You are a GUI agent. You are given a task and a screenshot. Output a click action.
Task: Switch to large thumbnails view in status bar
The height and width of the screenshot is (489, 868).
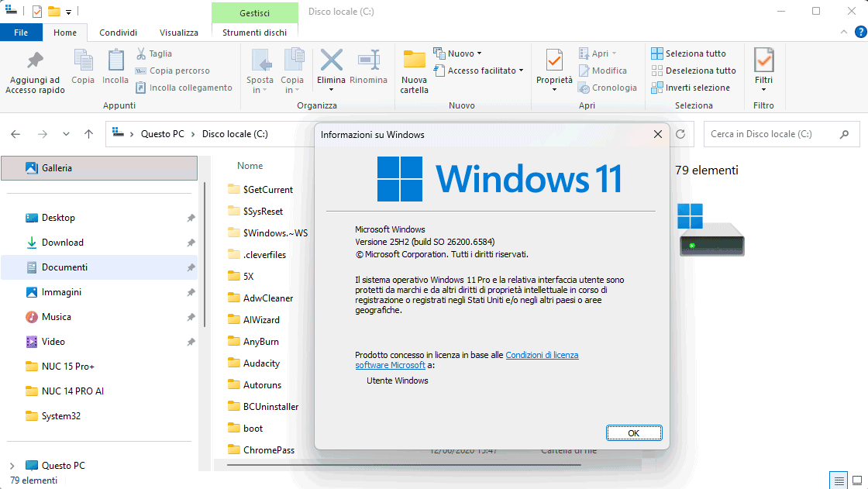pyautogui.click(x=857, y=480)
